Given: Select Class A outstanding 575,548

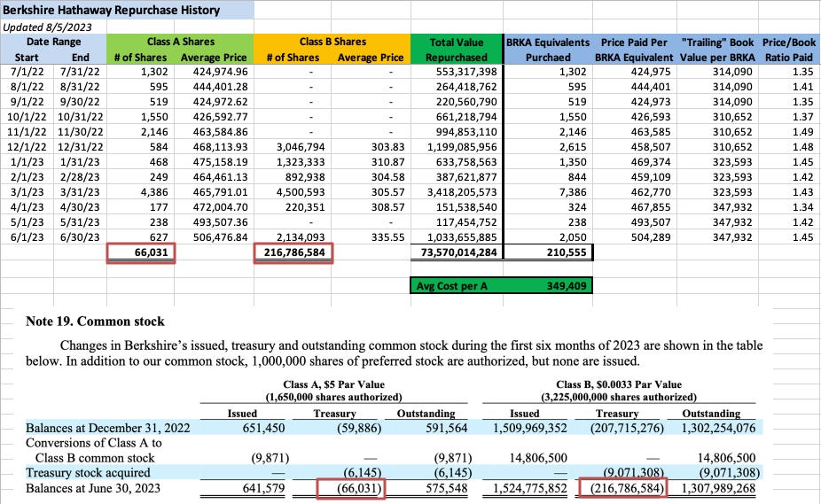Looking at the screenshot, I should 446,488.
